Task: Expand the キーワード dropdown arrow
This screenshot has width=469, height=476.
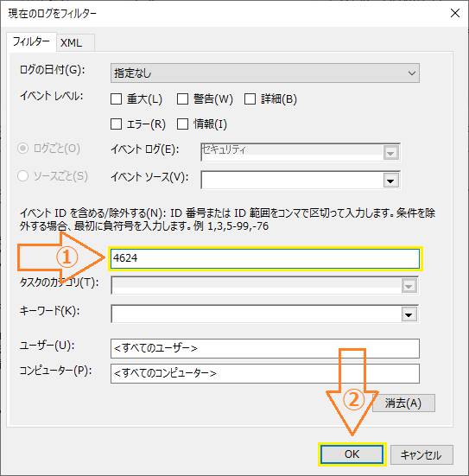Action: pyautogui.click(x=409, y=314)
